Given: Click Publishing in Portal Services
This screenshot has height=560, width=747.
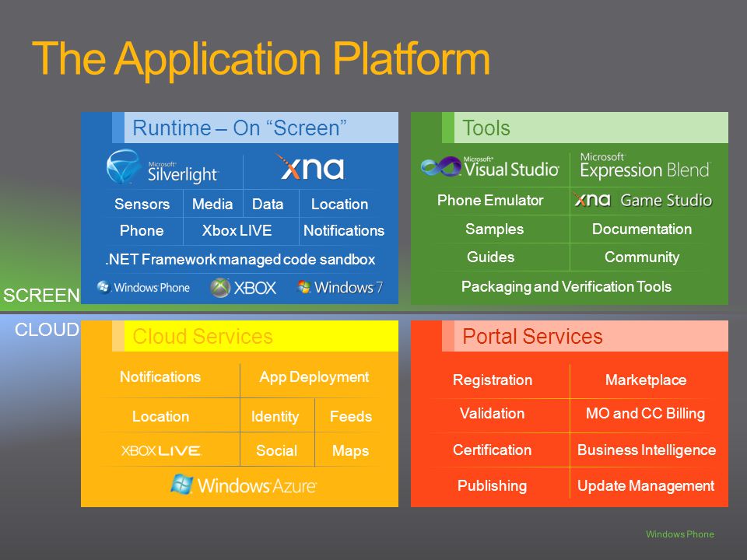Looking at the screenshot, I should [492, 485].
